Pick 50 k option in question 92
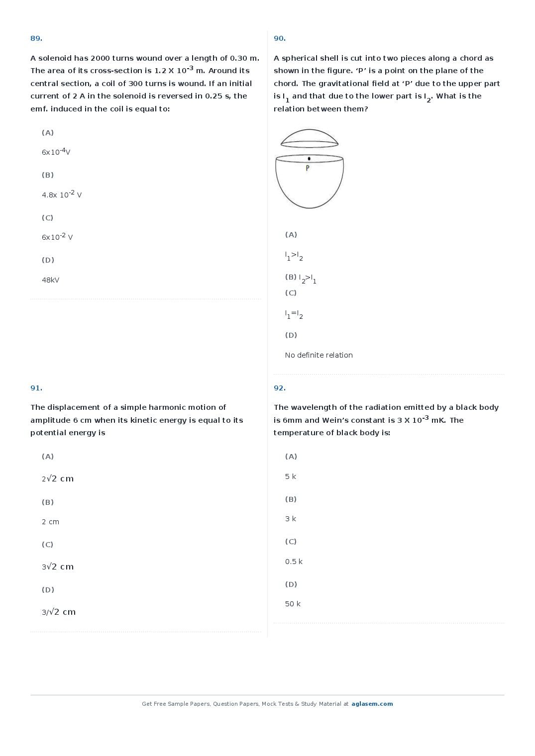Screen dimensions: 535x756 point(293,604)
